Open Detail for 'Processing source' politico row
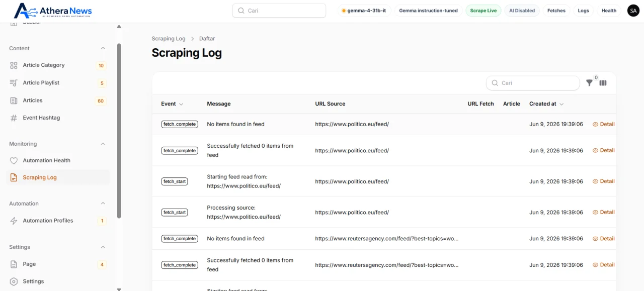Viewport: 644px width, 291px height. pyautogui.click(x=603, y=212)
